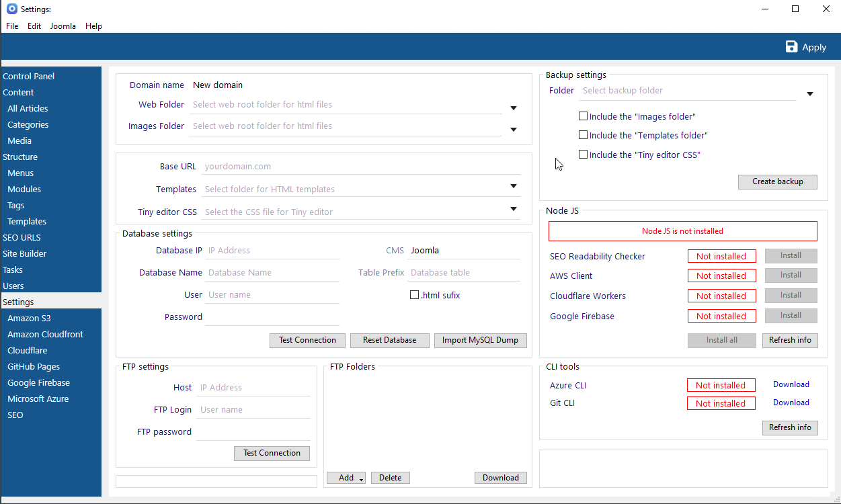Open the backup Folder dropdown arrow
Viewport: 841px width, 504px height.
click(810, 94)
